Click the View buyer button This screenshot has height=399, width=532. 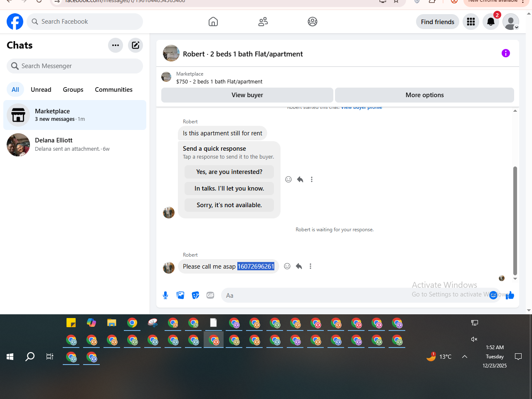(x=247, y=95)
